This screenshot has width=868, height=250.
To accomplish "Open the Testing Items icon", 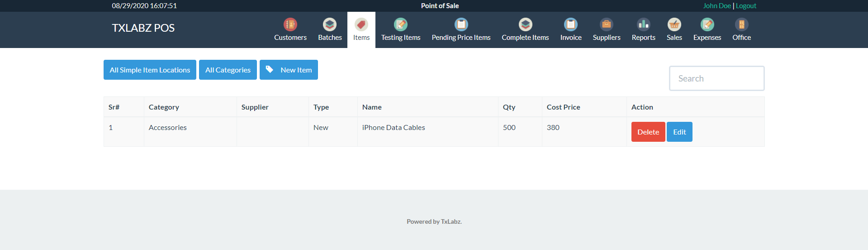I will [x=401, y=24].
